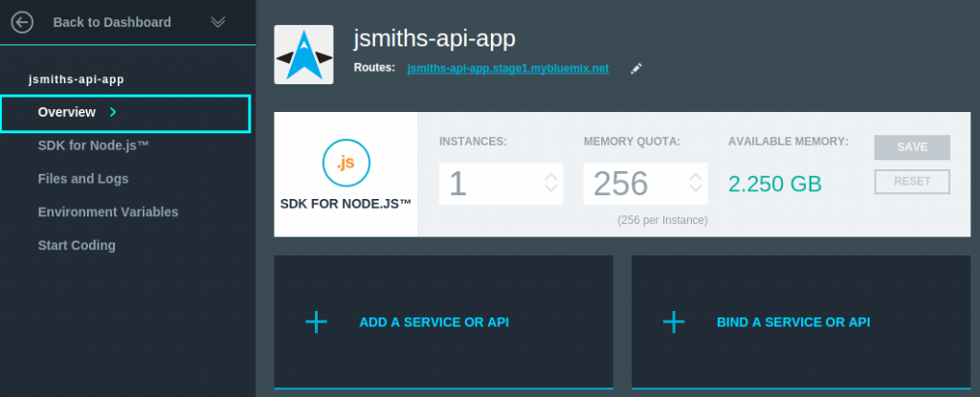
Task: Click the Node.js .js runtime icon
Action: (346, 164)
